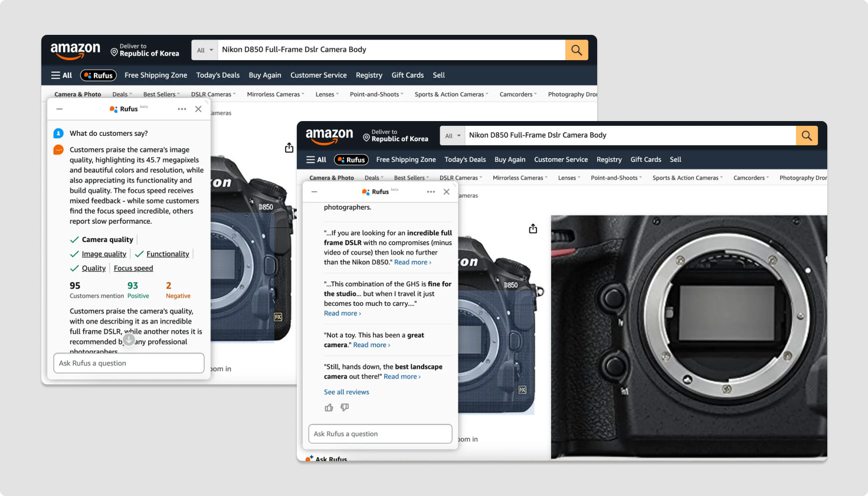Click thumbs down icon under reviews
This screenshot has width=868, height=496.
click(345, 407)
